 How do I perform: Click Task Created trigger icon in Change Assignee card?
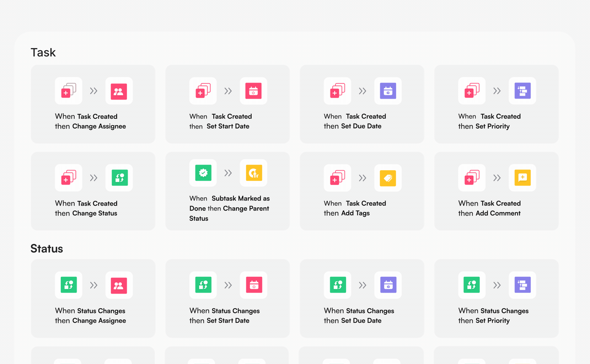pos(68,91)
